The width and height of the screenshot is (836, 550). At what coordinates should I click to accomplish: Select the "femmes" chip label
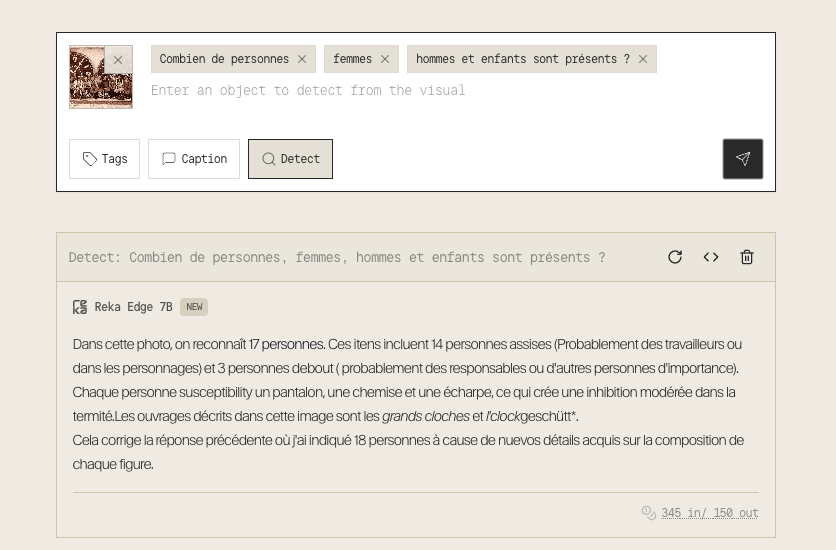tap(352, 59)
